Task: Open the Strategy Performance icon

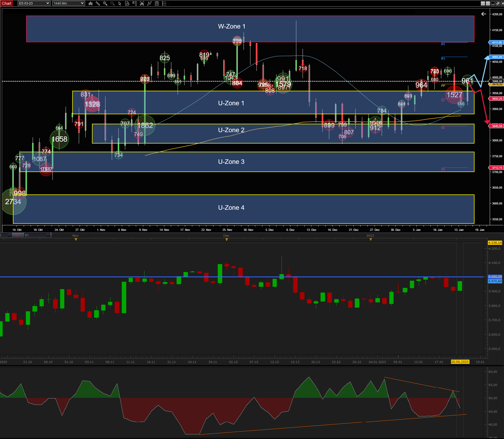Action: click(157, 3)
